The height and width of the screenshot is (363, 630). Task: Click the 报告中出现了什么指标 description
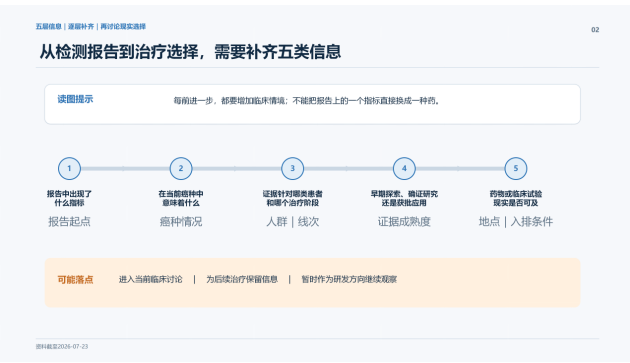70,198
